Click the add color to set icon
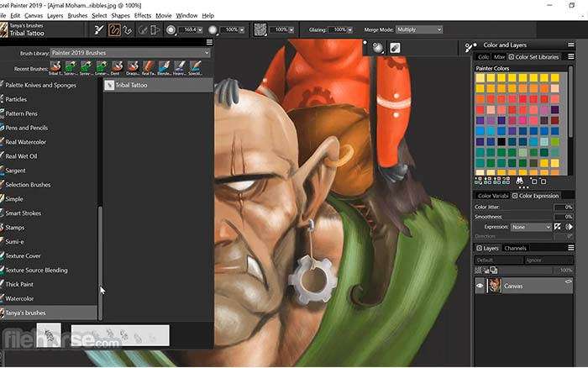 pyautogui.click(x=533, y=181)
